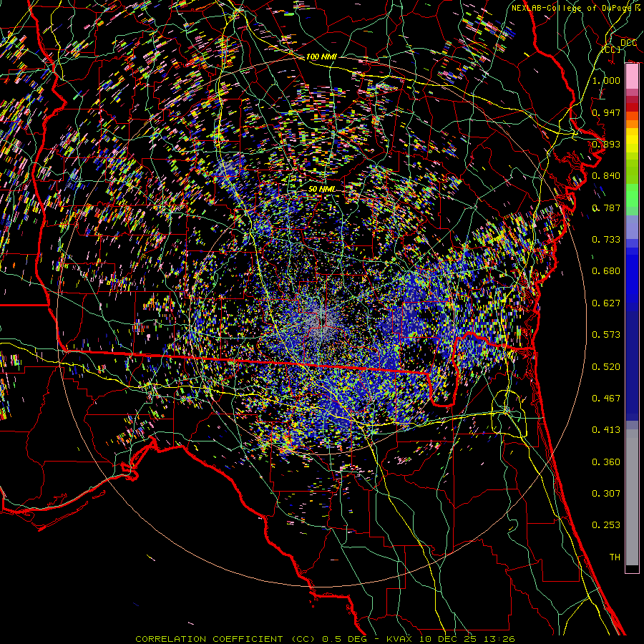
Task: Click the "DEC" label above the color bar
Action: click(x=628, y=43)
